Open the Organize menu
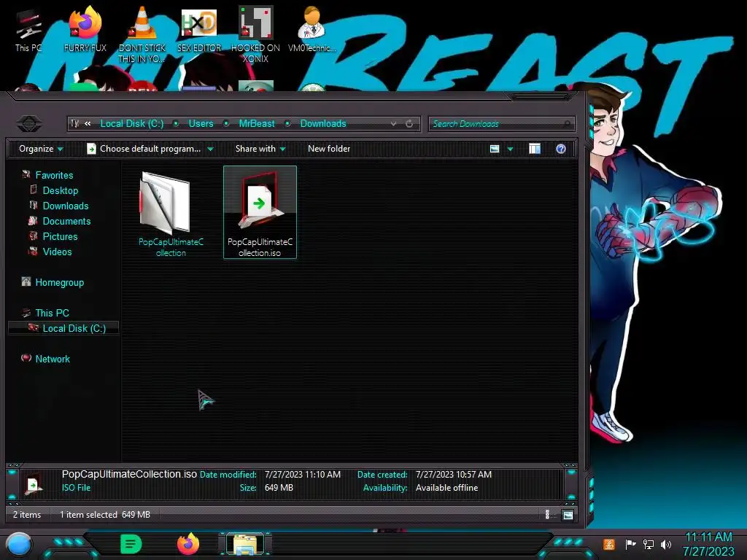The height and width of the screenshot is (560, 747). tap(41, 149)
